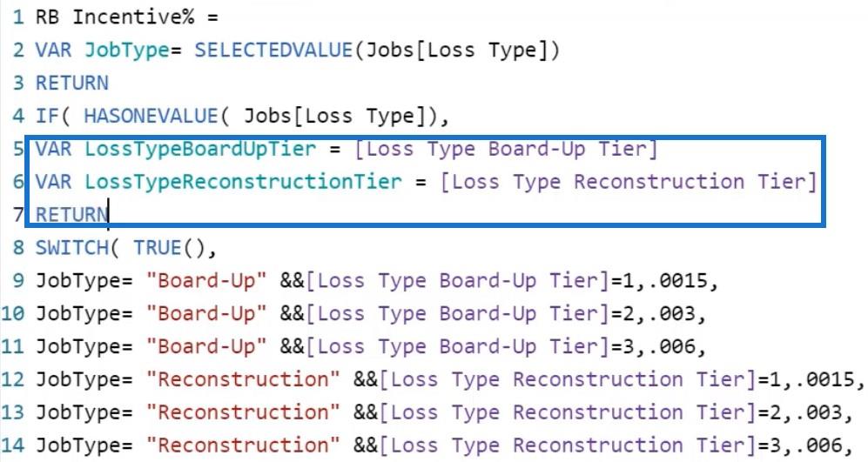Image resolution: width=868 pixels, height=462 pixels.
Task: Click [Loss Type Reconstruction Tier] measure on line 6
Action: click(x=629, y=182)
